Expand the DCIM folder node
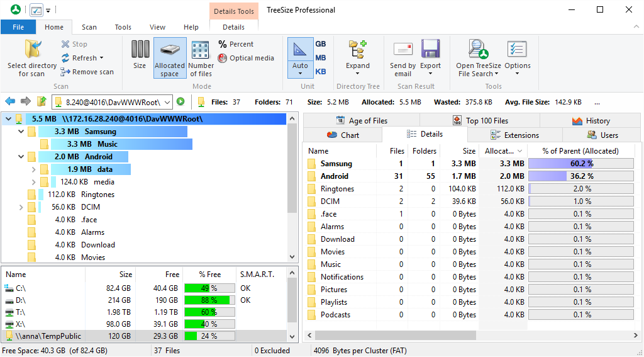This screenshot has width=644, height=357. tap(21, 207)
